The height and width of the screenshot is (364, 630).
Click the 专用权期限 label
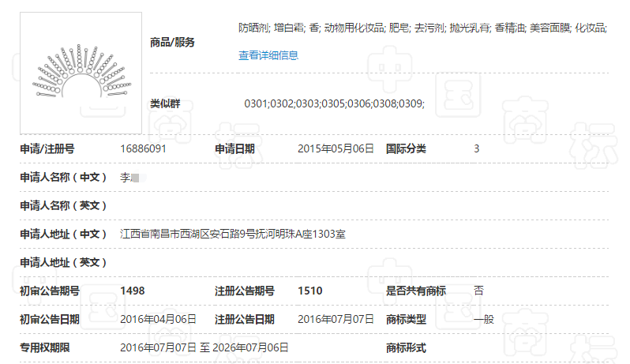pyautogui.click(x=45, y=347)
